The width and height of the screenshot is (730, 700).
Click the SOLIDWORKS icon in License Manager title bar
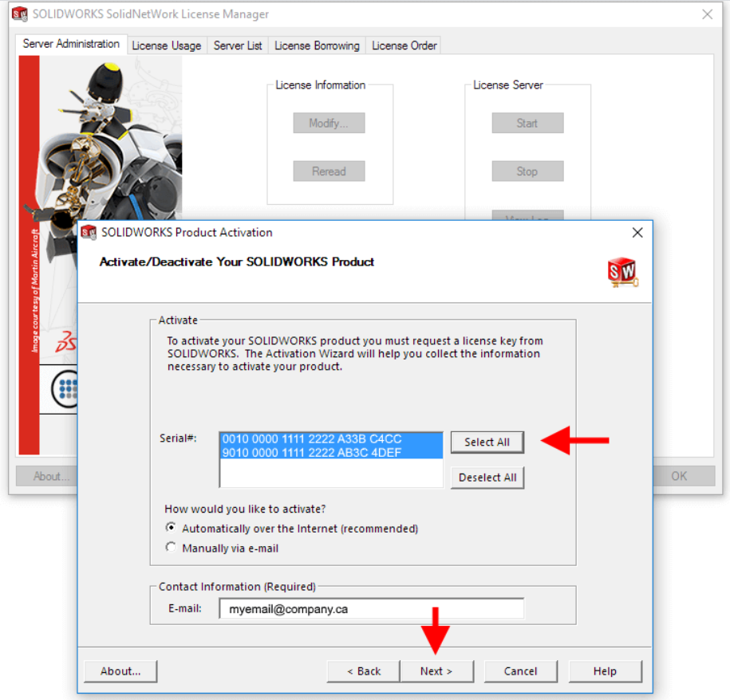click(x=20, y=14)
